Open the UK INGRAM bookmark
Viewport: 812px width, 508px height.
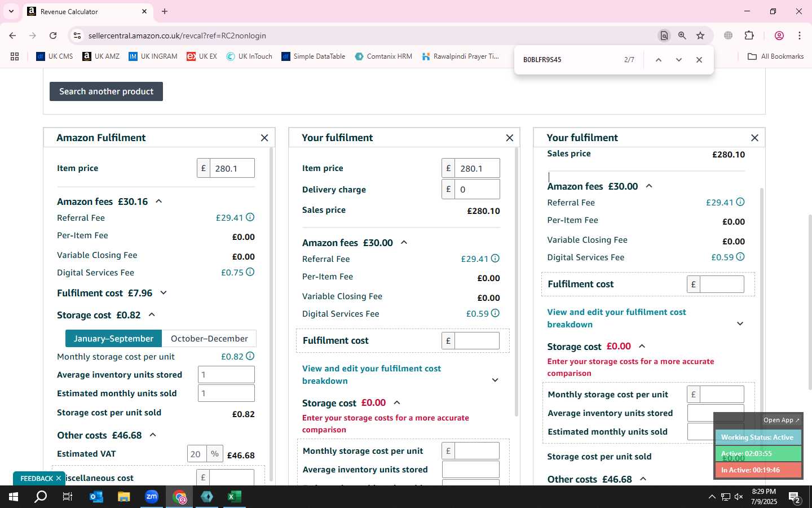pyautogui.click(x=153, y=56)
